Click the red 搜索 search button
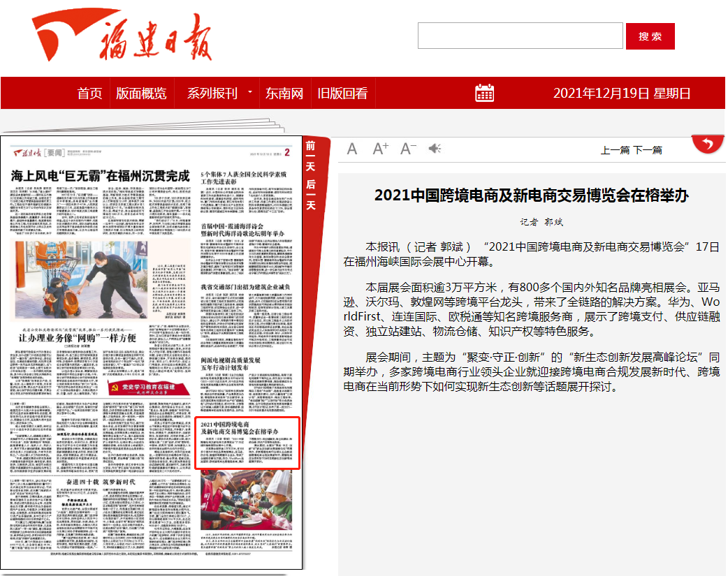 651,36
